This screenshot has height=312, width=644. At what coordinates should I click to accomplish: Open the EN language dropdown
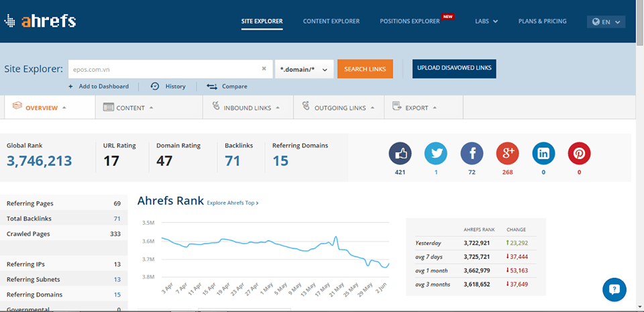pos(606,21)
